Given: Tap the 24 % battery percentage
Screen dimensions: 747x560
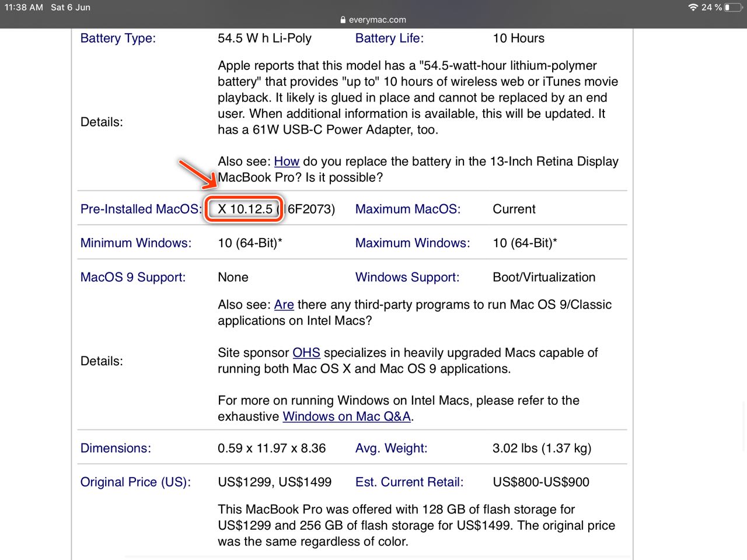Looking at the screenshot, I should [711, 7].
